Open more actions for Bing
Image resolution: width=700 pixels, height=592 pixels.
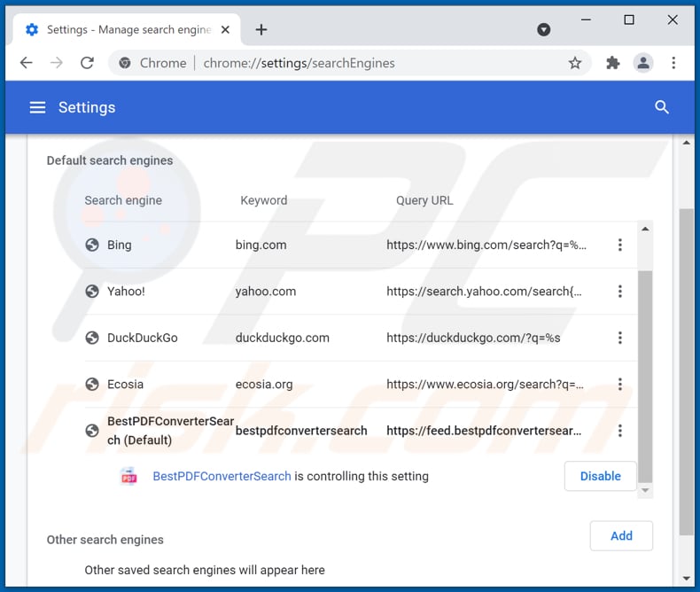click(x=620, y=245)
